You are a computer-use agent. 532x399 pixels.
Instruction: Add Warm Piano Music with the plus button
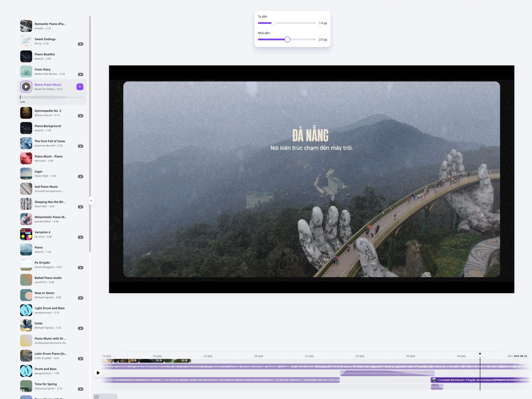click(80, 86)
